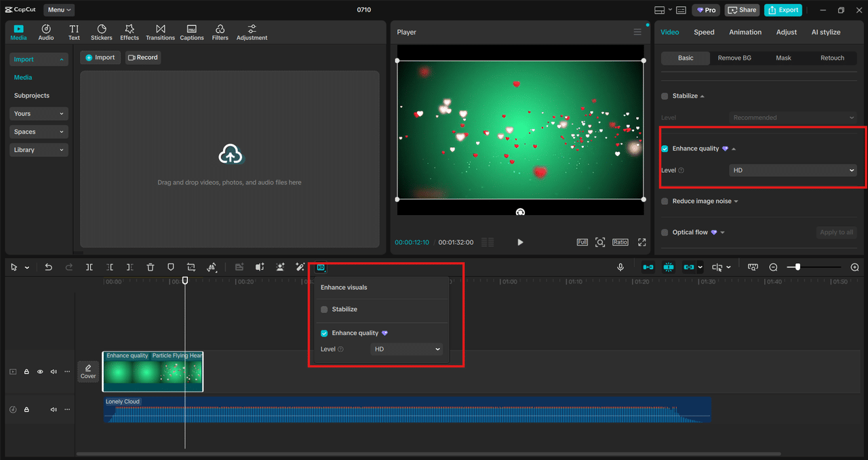Open the Stickers panel
Image resolution: width=868 pixels, height=460 pixels.
click(102, 33)
